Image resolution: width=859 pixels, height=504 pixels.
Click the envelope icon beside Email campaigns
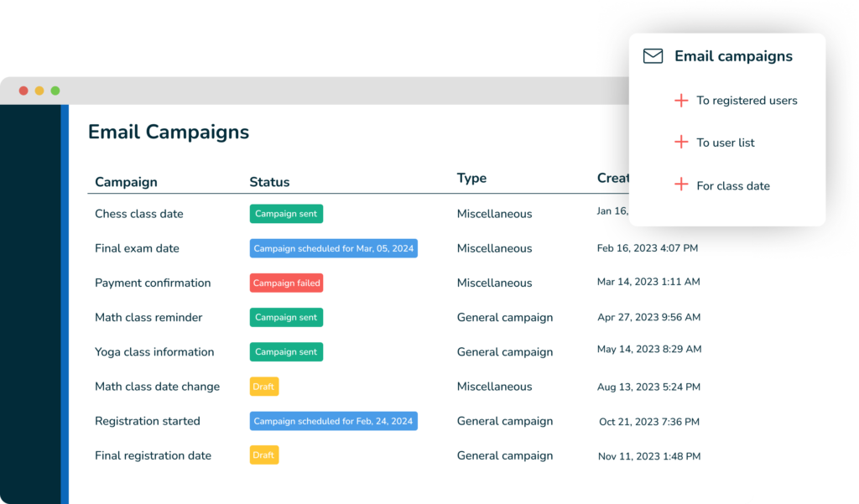pos(653,56)
